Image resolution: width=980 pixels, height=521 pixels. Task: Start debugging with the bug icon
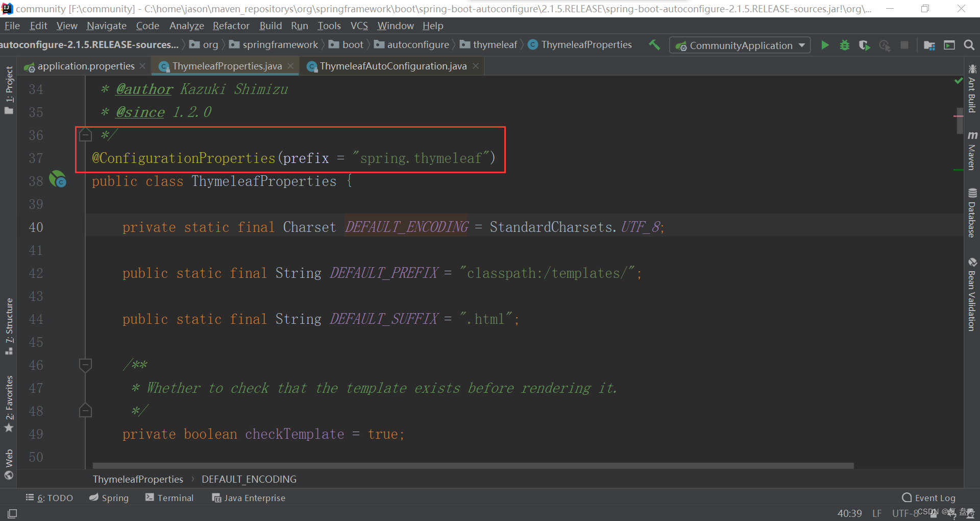point(845,45)
